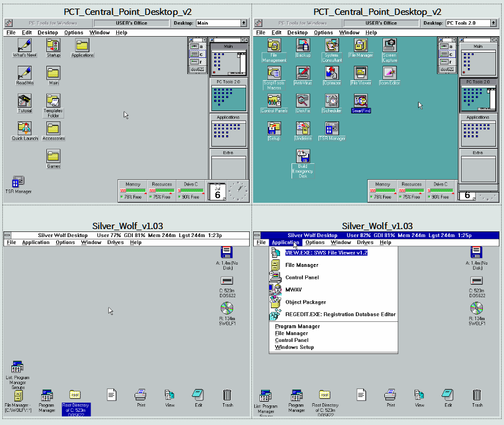The width and height of the screenshot is (504, 425).
Task: Open the ScriptTools Macros icon
Action: (274, 78)
